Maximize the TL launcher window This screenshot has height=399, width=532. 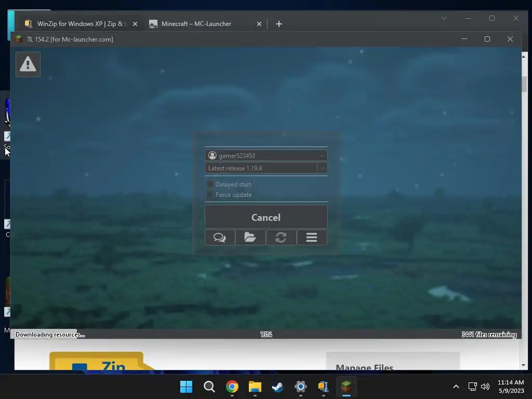pos(487,39)
